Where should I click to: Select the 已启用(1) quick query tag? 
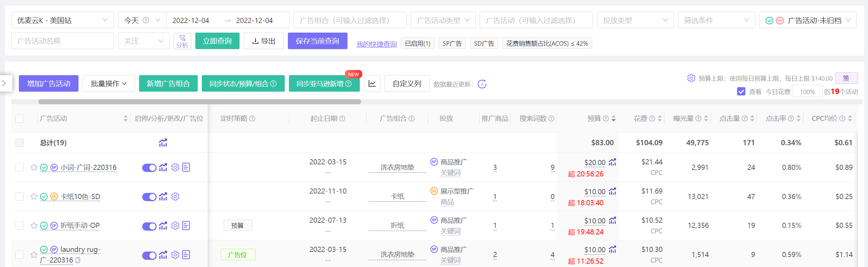click(417, 44)
